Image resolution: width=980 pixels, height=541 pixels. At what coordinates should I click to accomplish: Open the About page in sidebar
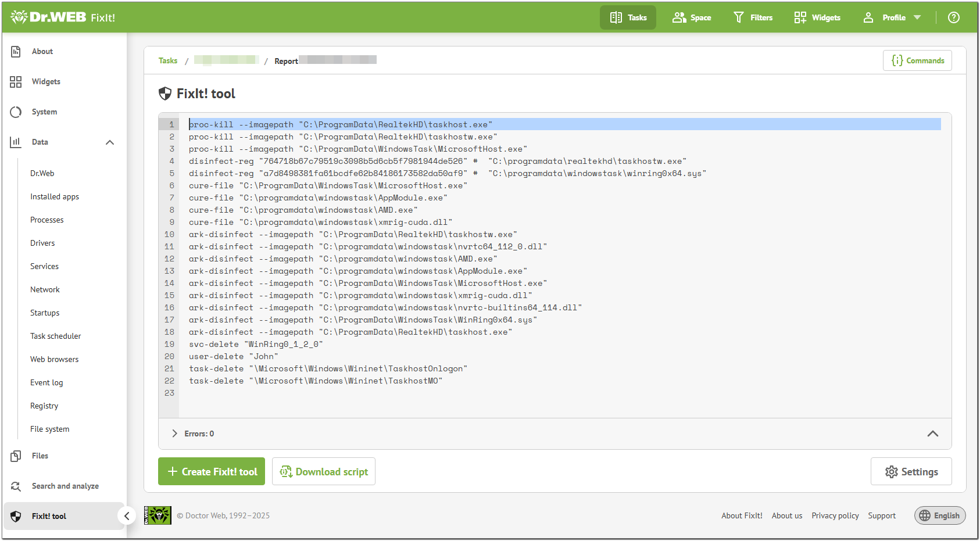(42, 51)
